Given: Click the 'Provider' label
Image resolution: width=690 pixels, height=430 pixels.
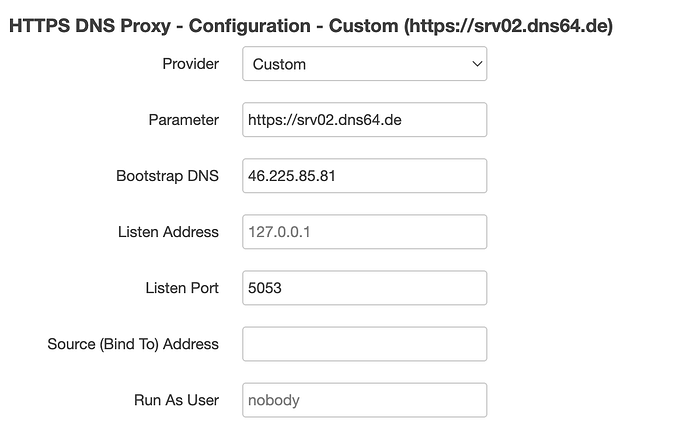Looking at the screenshot, I should pyautogui.click(x=190, y=64).
